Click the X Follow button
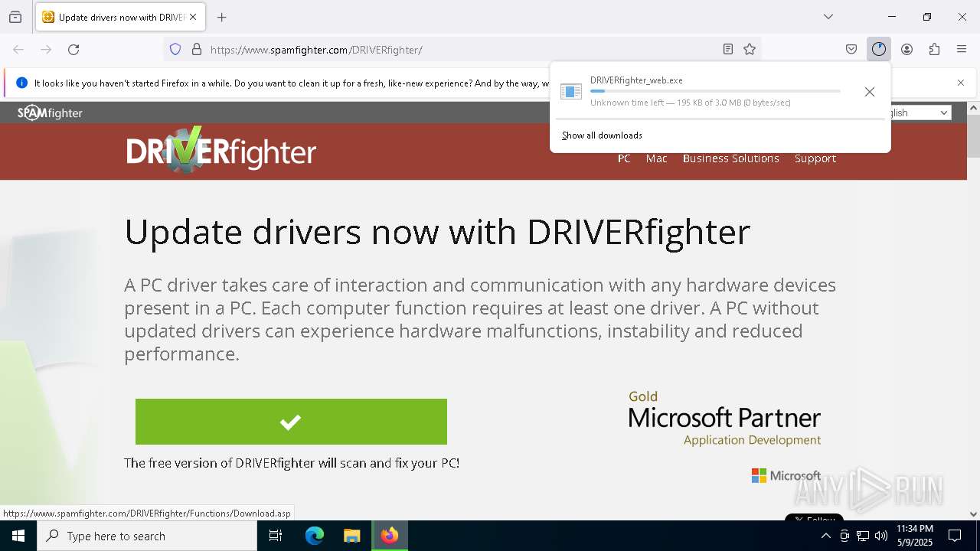Screen dimensions: 980x551 point(814,518)
